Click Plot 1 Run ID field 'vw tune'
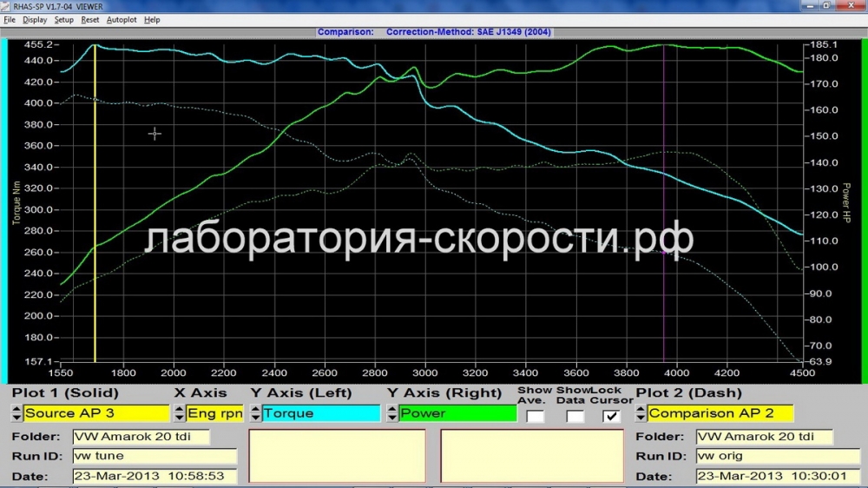The width and height of the screenshot is (868, 488). pyautogui.click(x=154, y=456)
